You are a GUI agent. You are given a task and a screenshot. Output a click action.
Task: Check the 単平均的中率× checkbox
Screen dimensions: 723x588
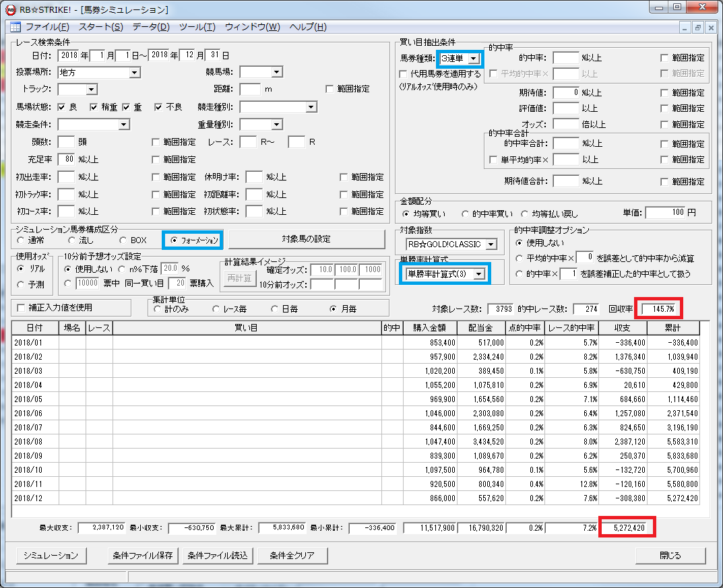point(493,160)
